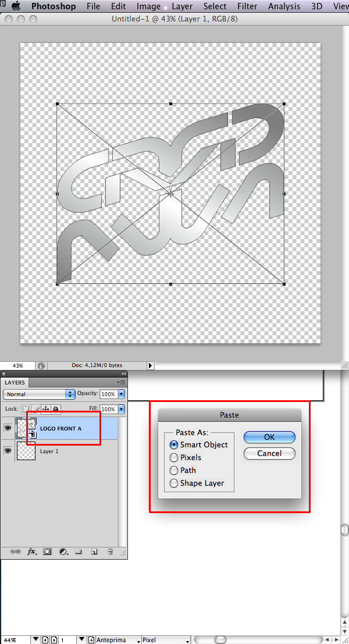The height and width of the screenshot is (644, 349).
Task: Click the top-right transform handle
Action: click(284, 104)
